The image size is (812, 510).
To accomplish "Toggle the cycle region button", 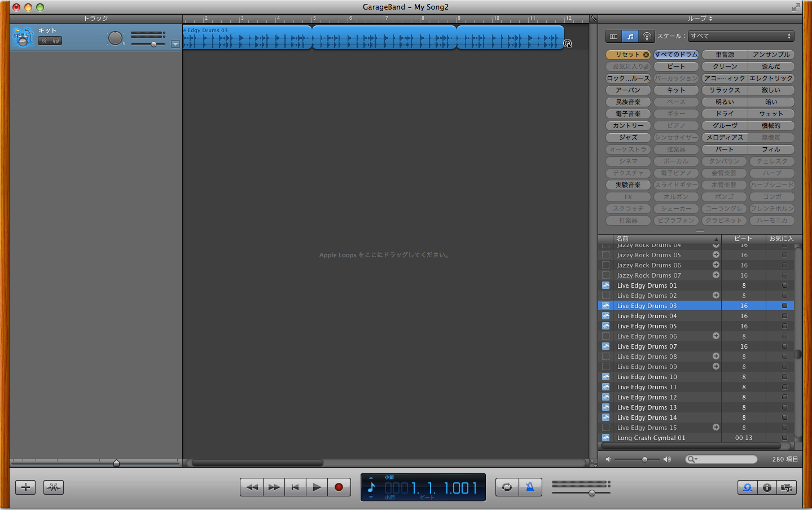I will tap(507, 487).
